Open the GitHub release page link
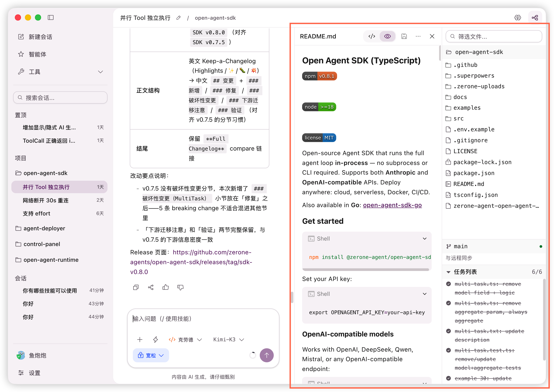554x392 pixels. 191,262
